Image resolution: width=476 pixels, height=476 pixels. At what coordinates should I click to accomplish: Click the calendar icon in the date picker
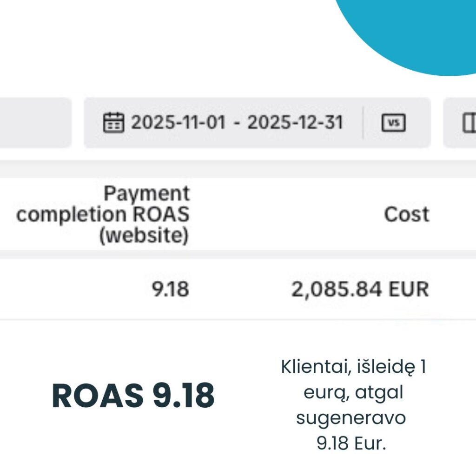(113, 123)
